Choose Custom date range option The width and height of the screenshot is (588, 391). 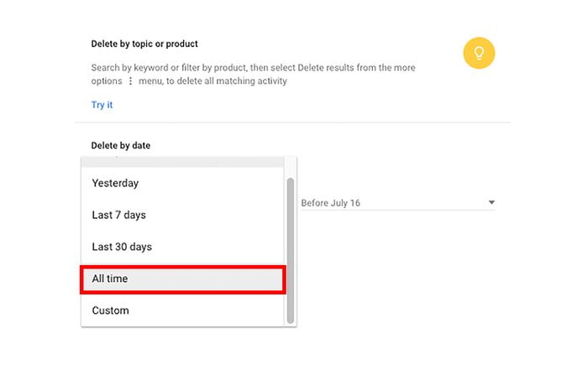click(110, 310)
